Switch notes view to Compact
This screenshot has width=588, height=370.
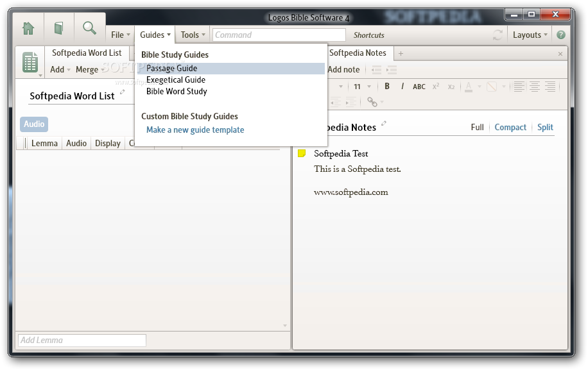pyautogui.click(x=510, y=128)
